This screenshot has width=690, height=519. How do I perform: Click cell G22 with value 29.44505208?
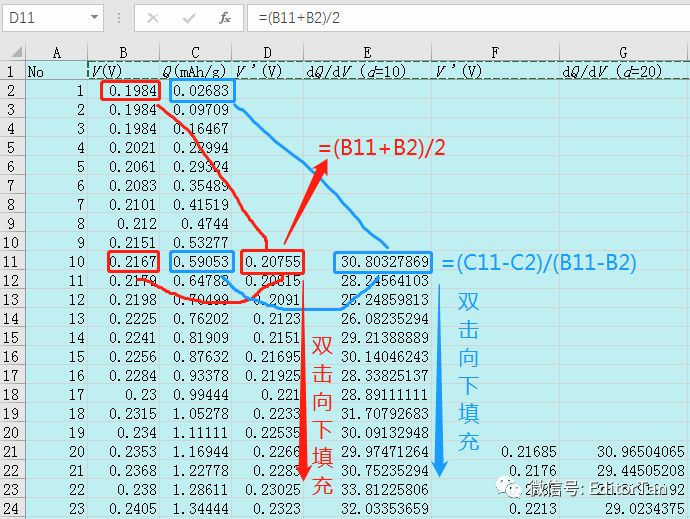[x=624, y=471]
